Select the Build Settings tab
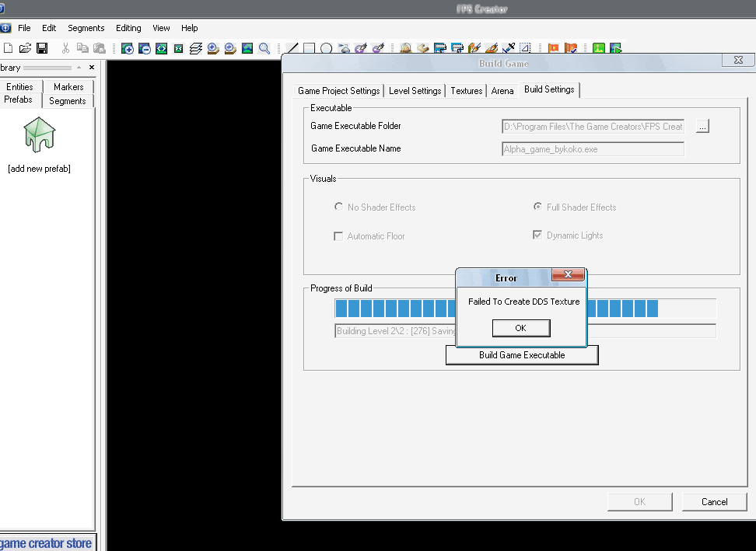This screenshot has width=756, height=551. click(x=549, y=89)
